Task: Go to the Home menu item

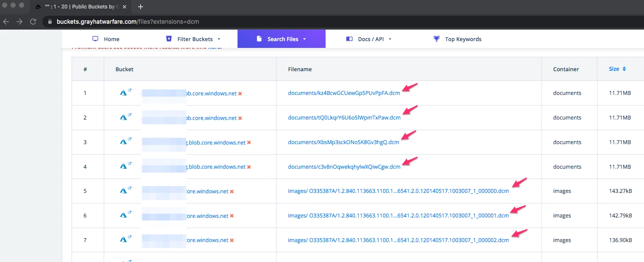Action: tap(111, 39)
